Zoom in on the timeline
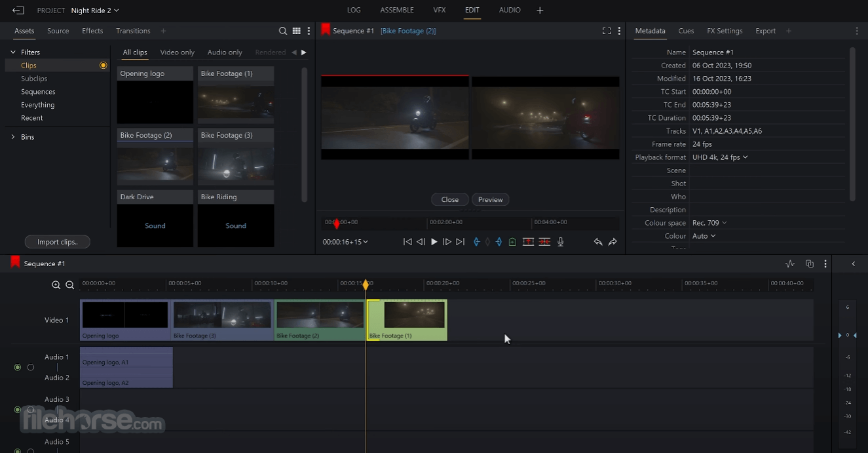Image resolution: width=868 pixels, height=453 pixels. 56,285
